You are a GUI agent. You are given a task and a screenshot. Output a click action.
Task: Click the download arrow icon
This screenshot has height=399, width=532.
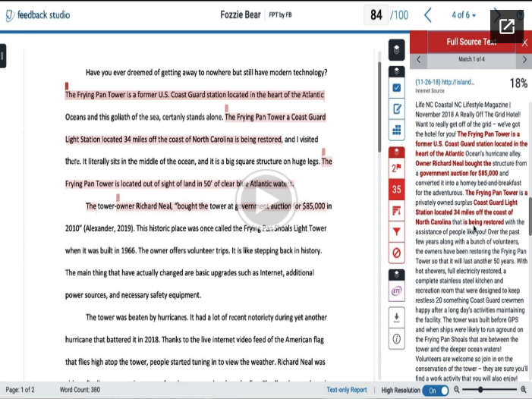point(396,317)
